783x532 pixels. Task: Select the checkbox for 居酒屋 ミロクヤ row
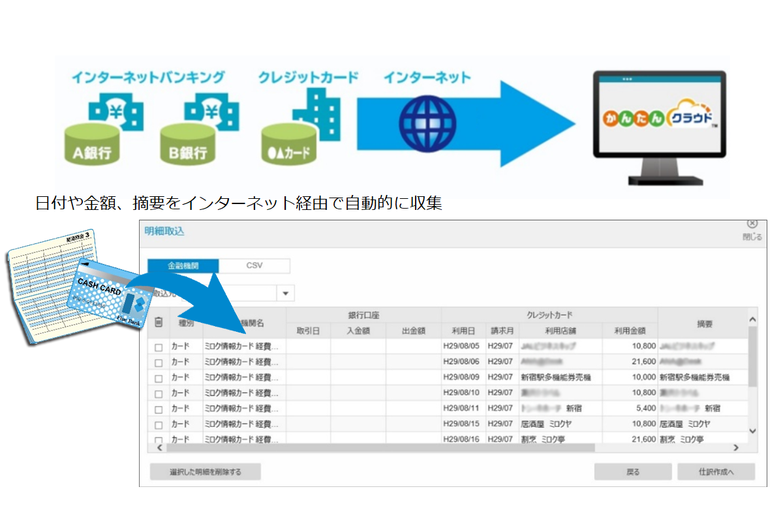(159, 424)
